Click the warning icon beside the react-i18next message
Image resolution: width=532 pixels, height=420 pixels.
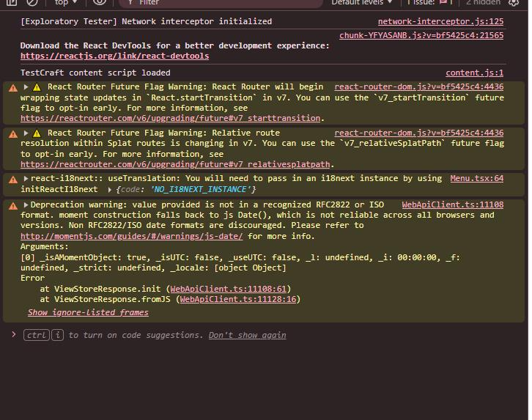coord(12,179)
